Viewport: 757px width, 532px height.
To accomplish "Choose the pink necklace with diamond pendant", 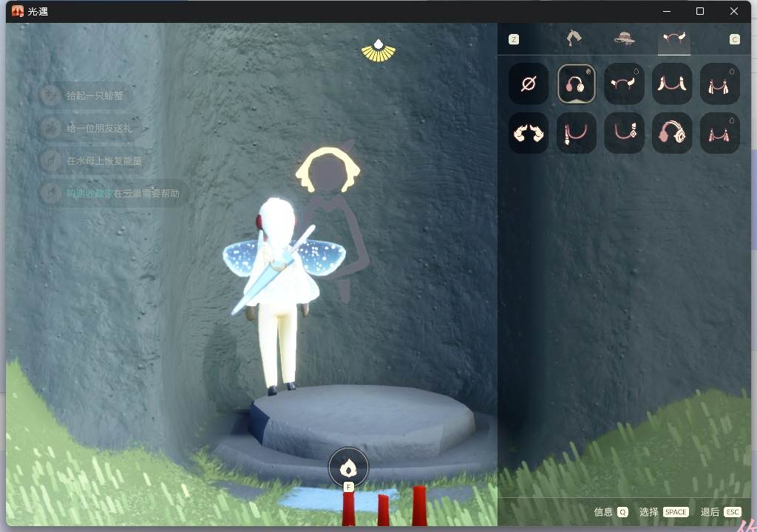I will [624, 133].
